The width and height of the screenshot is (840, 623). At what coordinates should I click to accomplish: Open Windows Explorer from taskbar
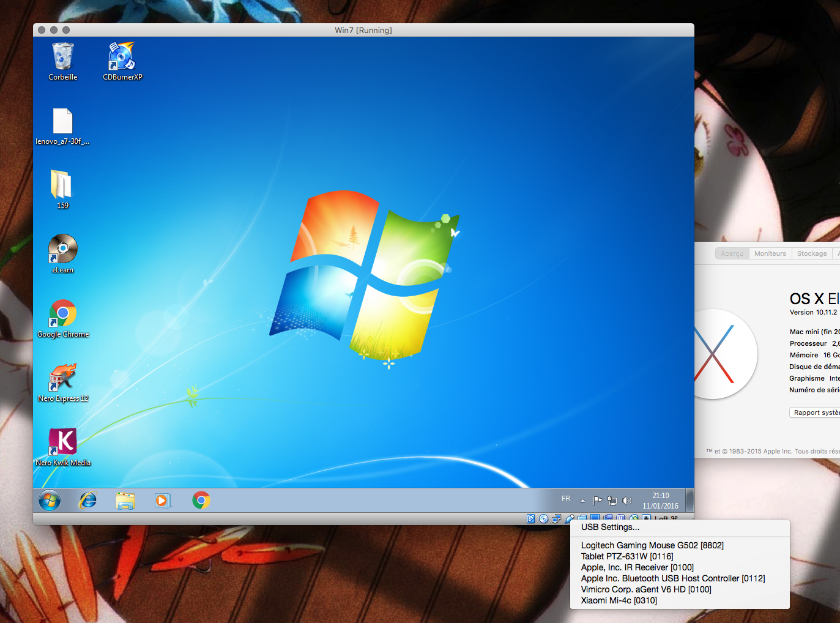(125, 501)
